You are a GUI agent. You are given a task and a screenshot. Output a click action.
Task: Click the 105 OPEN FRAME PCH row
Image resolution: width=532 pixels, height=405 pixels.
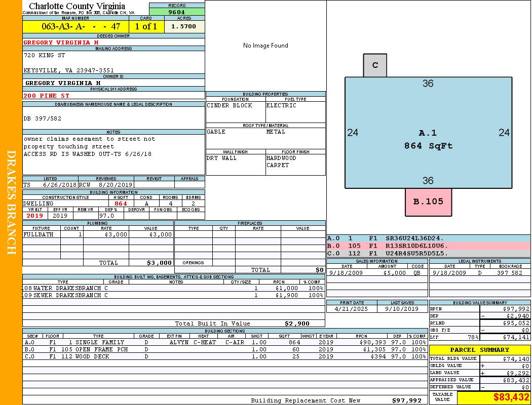click(225, 349)
